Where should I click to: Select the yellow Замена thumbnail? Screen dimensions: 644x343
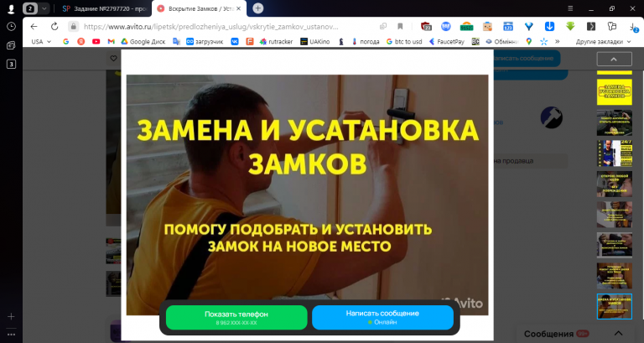[614, 92]
